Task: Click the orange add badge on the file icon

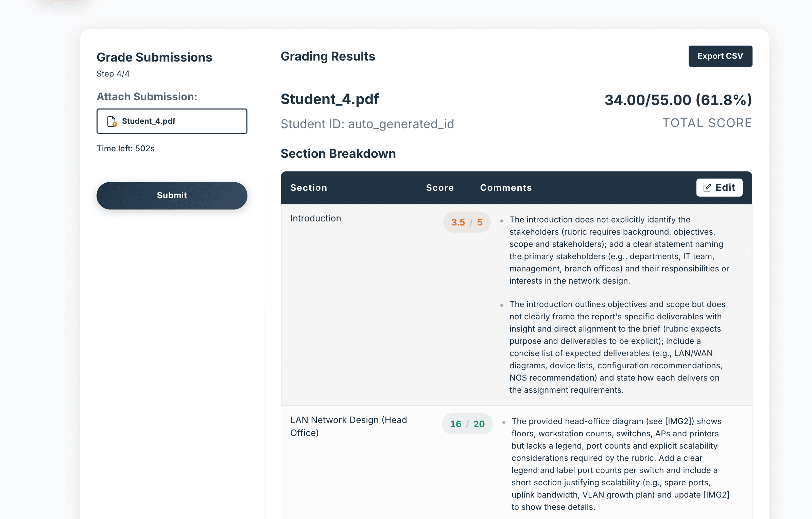Action: click(x=114, y=125)
